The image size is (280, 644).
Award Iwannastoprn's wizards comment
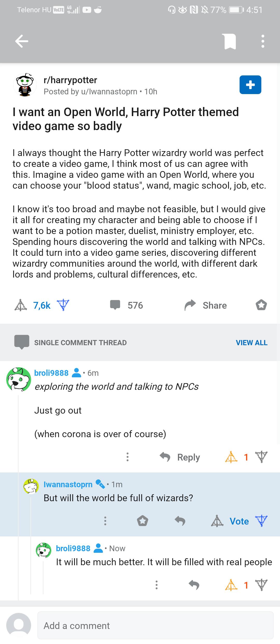click(142, 521)
